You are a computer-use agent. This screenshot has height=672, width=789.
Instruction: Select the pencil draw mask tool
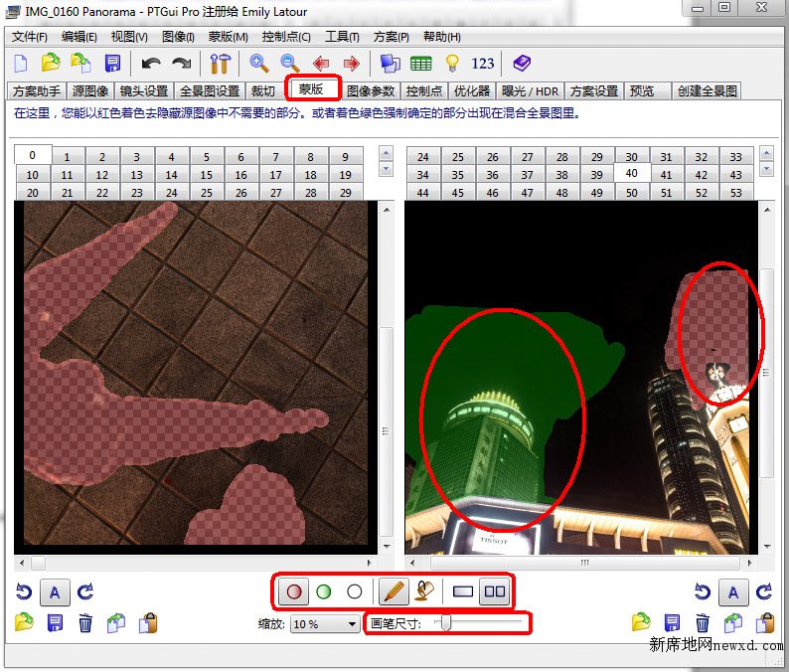(394, 591)
